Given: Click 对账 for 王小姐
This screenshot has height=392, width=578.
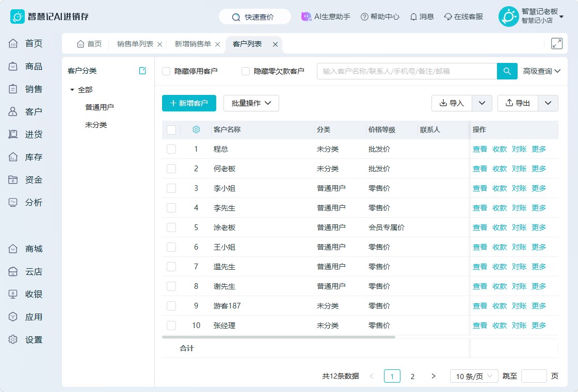Looking at the screenshot, I should click(x=519, y=247).
